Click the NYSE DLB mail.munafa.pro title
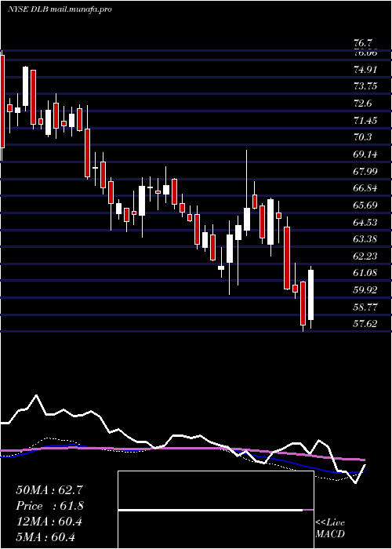The image size is (392, 549). pos(60,9)
